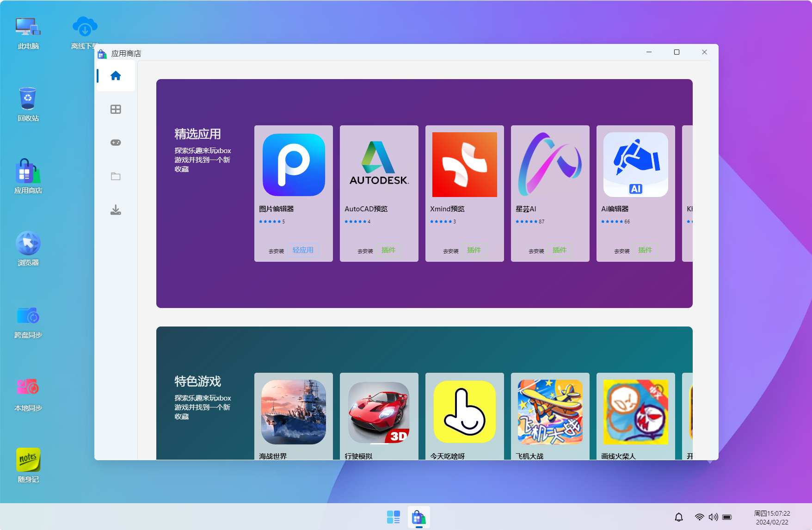Screen dimensions: 812x530
Task: Open the notification bell in taskbar
Action: click(x=679, y=517)
